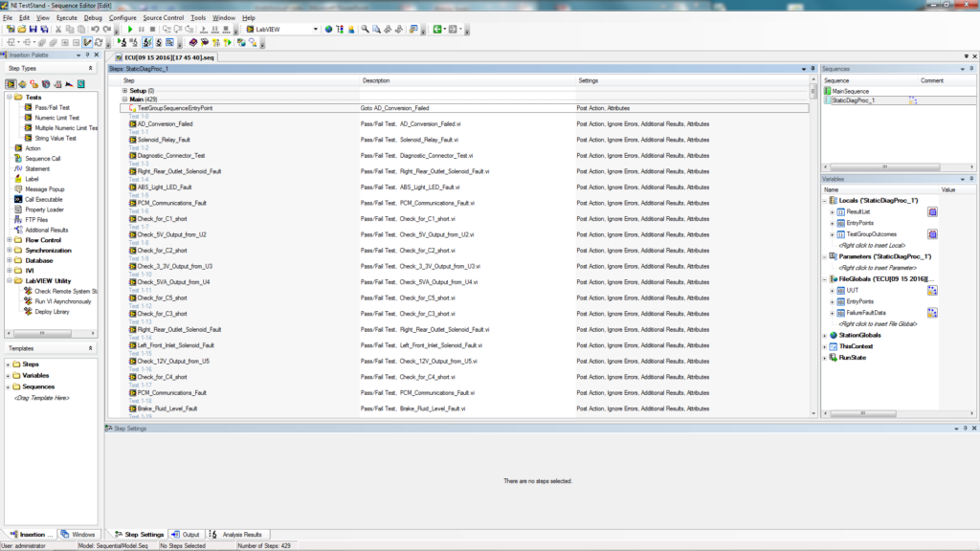
Task: Click the Cut scissors icon
Action: tap(58, 30)
